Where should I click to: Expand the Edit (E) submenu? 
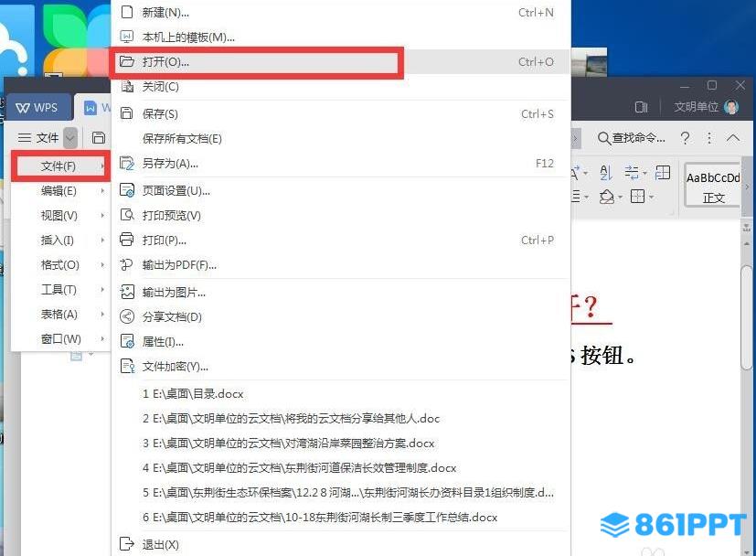pos(60,191)
